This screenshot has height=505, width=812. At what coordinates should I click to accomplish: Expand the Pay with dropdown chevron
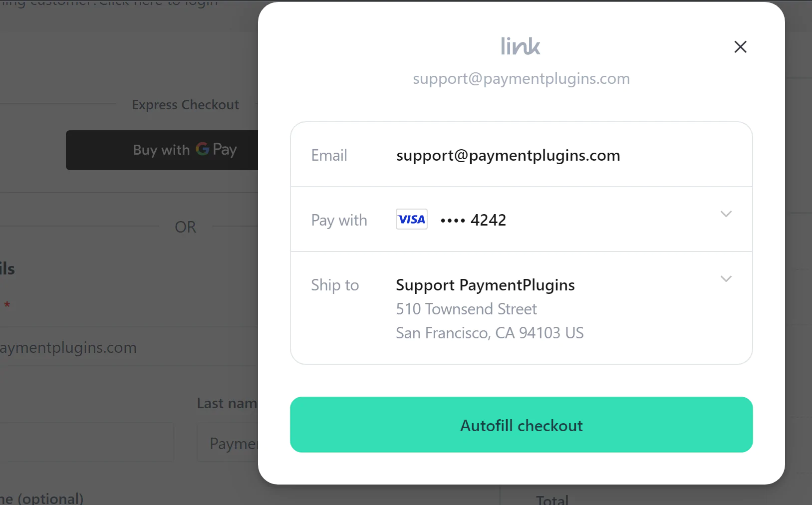pos(726,214)
